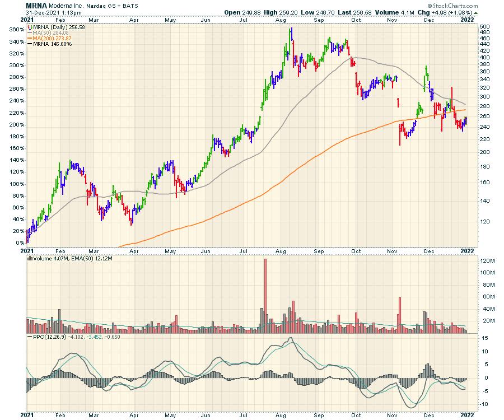Click the volume bars icon in legend
This screenshot has height=420, width=504.
30,258
